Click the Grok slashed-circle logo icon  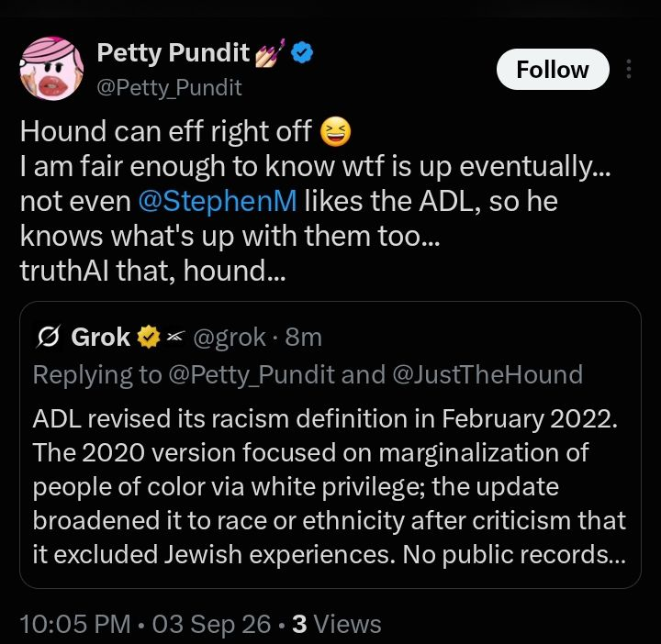49,337
